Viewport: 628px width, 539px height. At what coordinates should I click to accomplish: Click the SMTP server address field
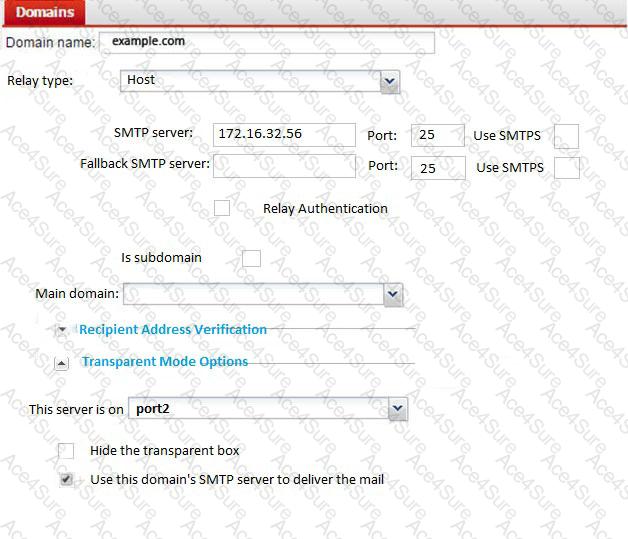click(x=284, y=135)
